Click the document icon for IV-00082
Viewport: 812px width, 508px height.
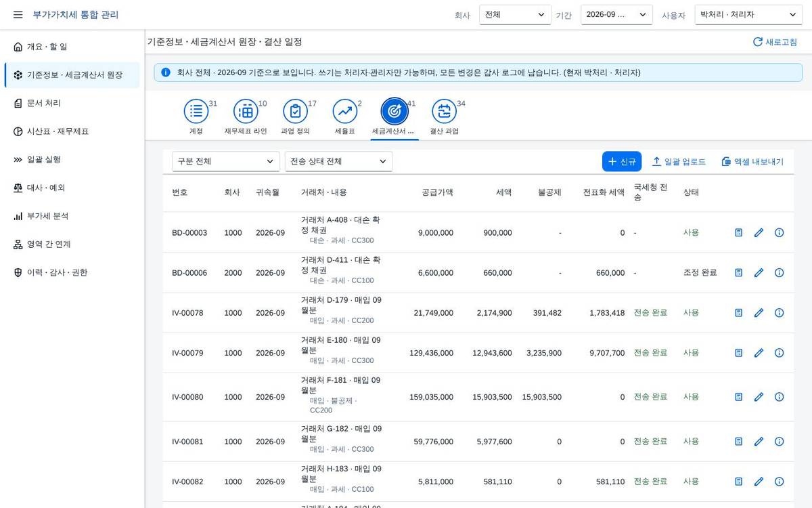(739, 482)
